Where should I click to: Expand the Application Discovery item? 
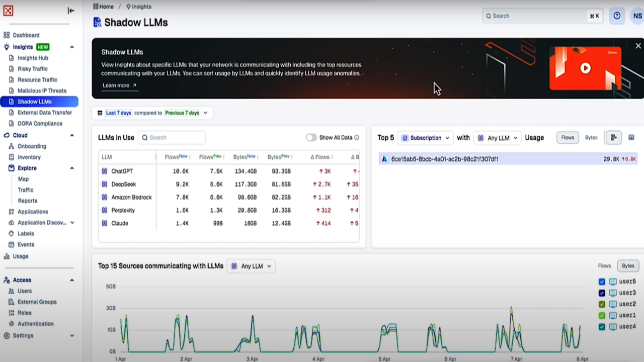pyautogui.click(x=72, y=223)
